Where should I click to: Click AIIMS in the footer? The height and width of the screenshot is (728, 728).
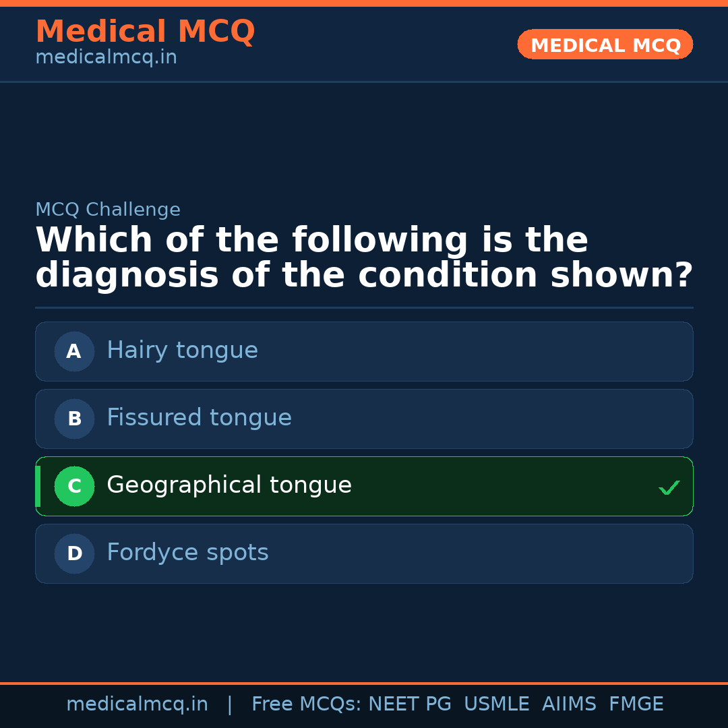pos(569,704)
